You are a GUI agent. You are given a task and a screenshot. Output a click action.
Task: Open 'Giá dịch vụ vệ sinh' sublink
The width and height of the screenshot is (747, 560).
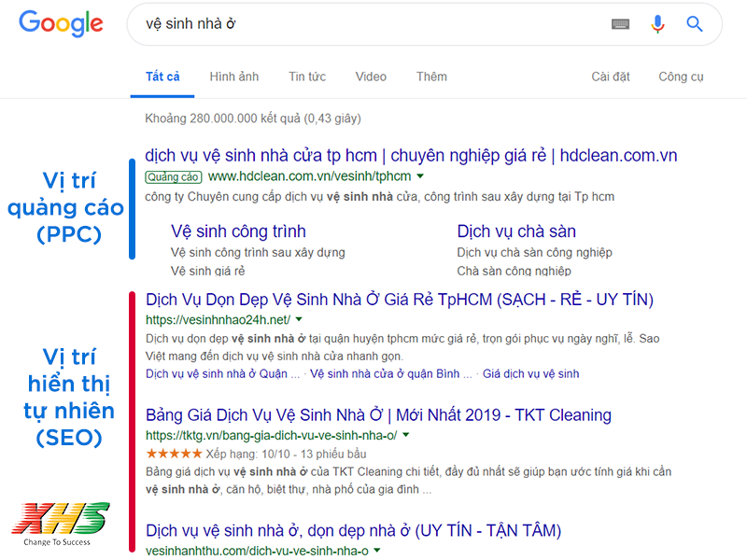[530, 374]
